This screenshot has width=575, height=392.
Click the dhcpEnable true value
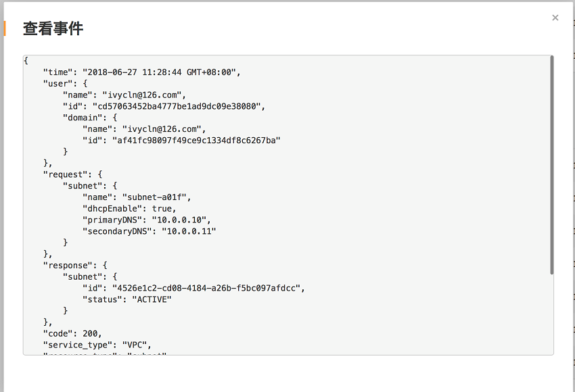(162, 208)
